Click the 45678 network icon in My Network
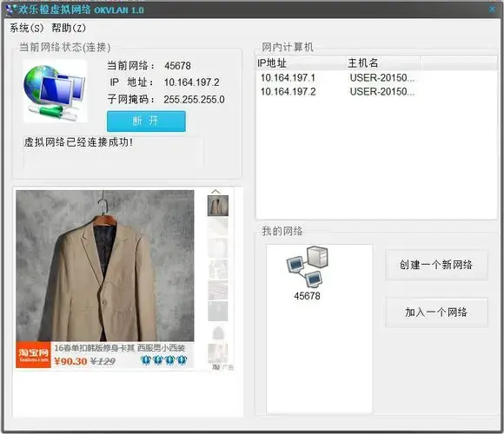 coord(308,273)
